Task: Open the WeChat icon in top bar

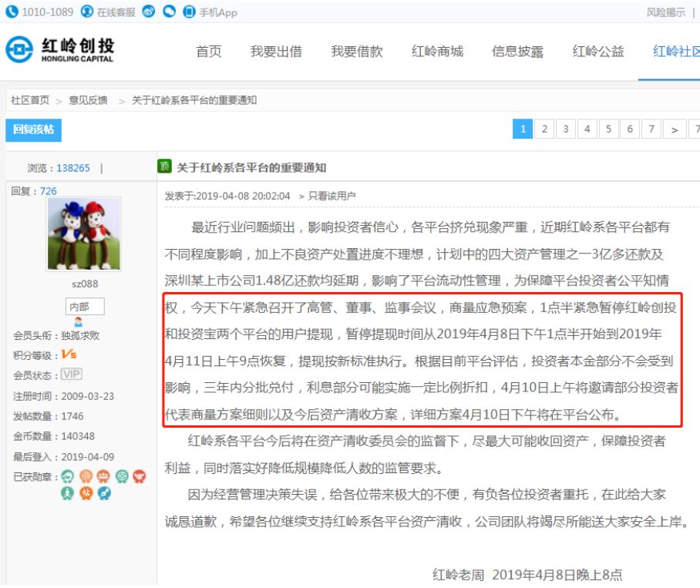Action: point(169,11)
